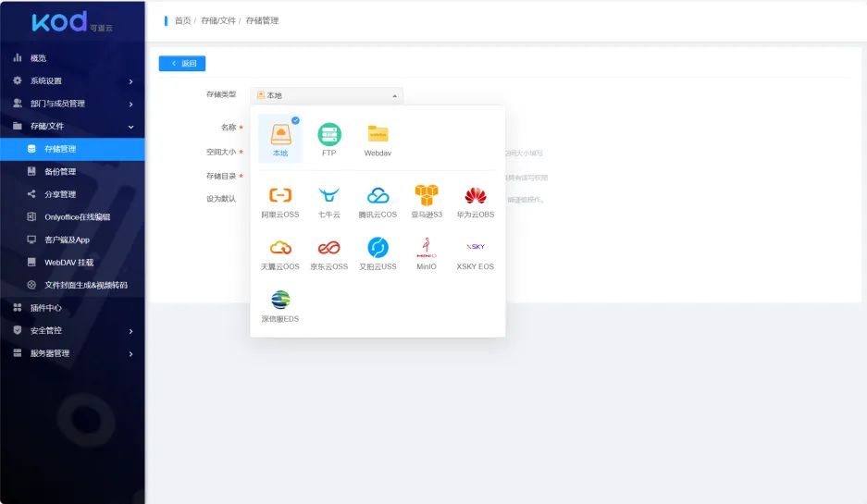The height and width of the screenshot is (504, 867).
Task: Open 文件封面生成&视频转码 in sidebar
Action: pyautogui.click(x=72, y=285)
